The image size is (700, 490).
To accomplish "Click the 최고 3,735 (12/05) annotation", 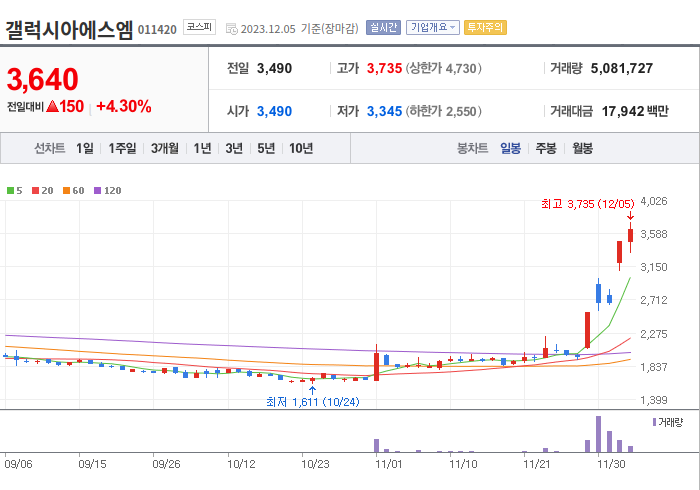I will (588, 204).
